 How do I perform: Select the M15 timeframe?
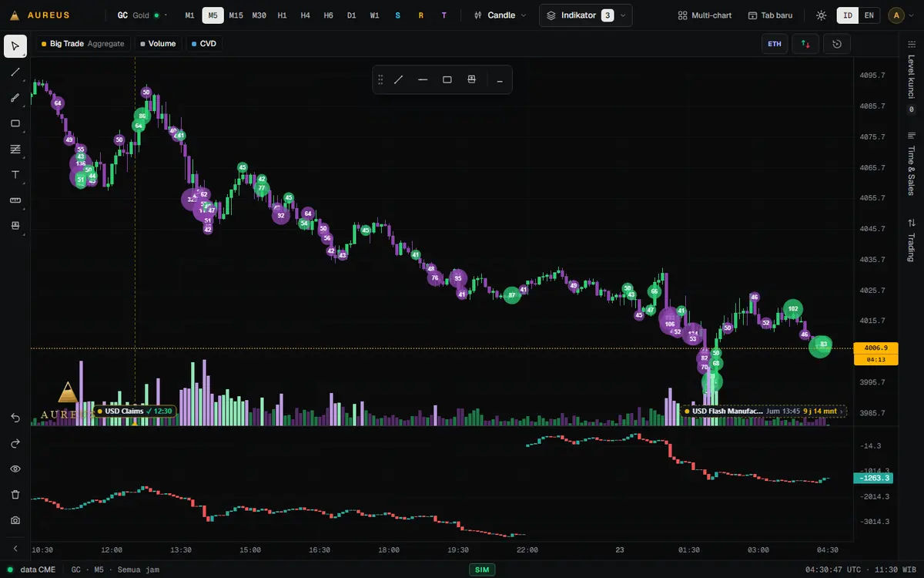(x=236, y=15)
